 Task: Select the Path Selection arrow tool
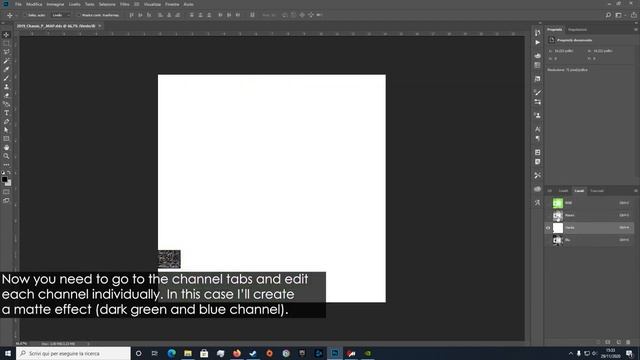pyautogui.click(x=6, y=130)
